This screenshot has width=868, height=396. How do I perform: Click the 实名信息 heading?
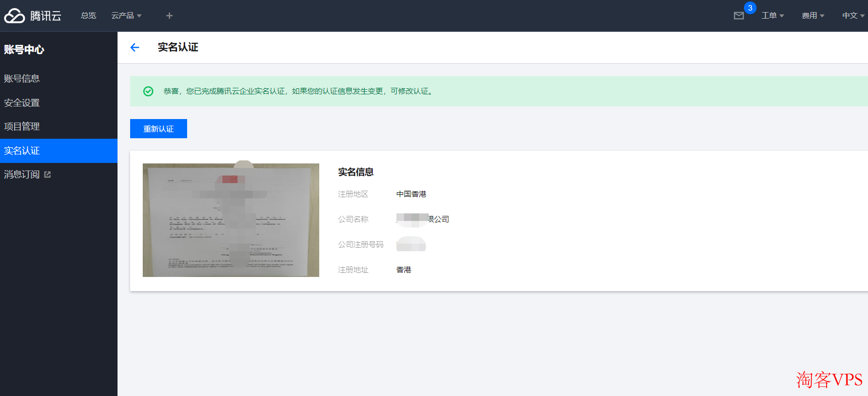tap(356, 172)
